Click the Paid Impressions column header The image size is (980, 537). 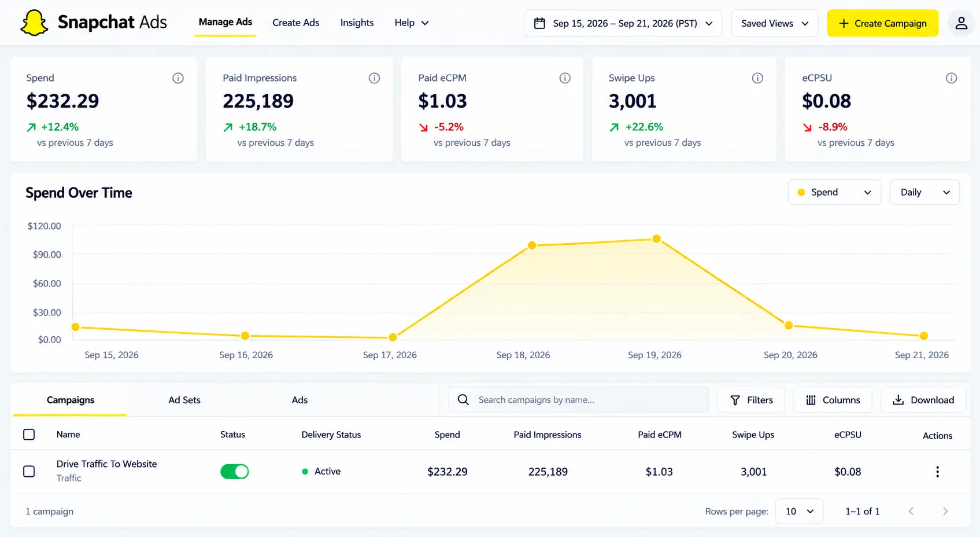click(548, 435)
